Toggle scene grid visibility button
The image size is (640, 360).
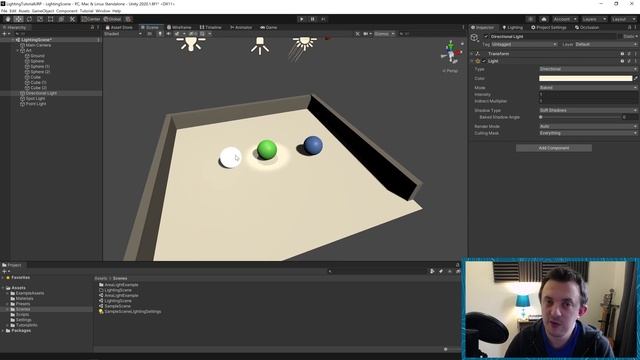(x=202, y=34)
